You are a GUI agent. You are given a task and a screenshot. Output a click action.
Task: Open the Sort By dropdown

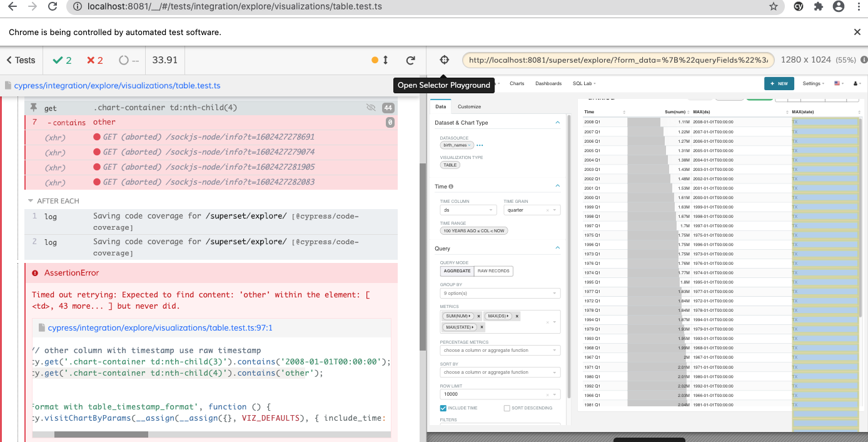(x=500, y=372)
